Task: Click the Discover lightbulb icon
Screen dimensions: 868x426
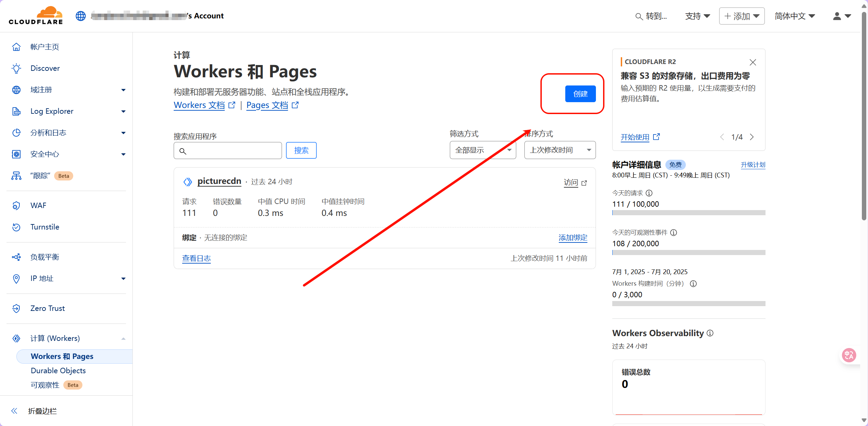Action: coord(16,68)
